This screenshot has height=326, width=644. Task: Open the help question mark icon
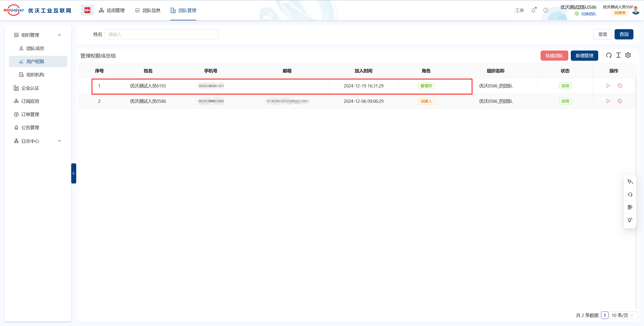[546, 10]
